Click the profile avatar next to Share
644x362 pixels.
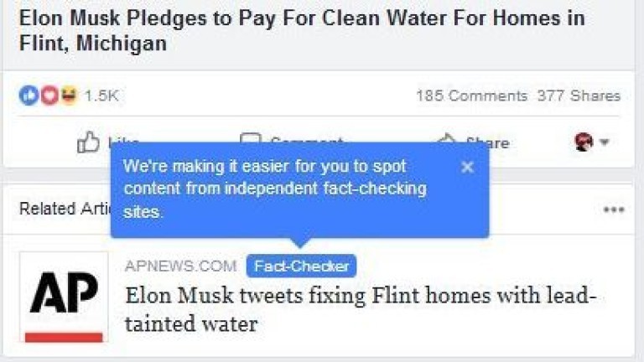[x=584, y=142]
